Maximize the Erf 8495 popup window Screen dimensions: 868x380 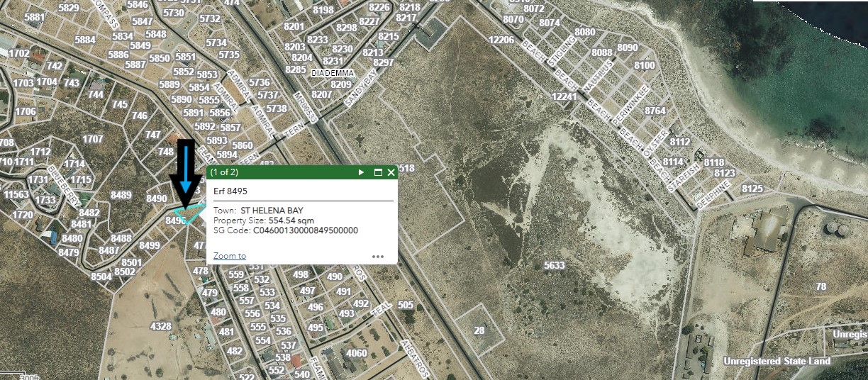(378, 172)
